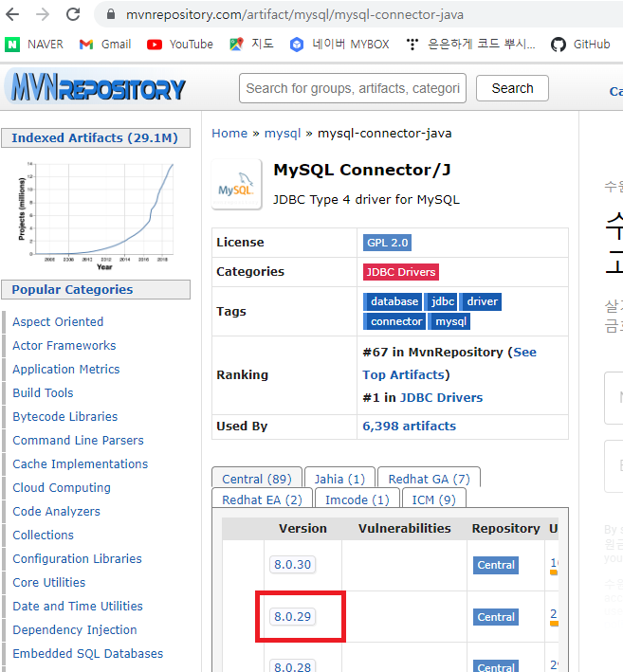Viewport: 623px width, 672px height.
Task: Open Date and Time Utilities category
Action: click(78, 606)
